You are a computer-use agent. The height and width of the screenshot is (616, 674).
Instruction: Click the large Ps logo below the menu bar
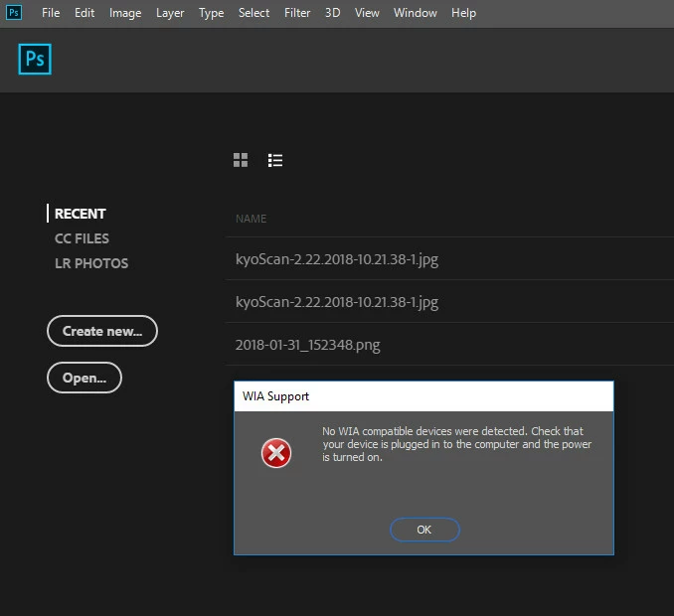coord(35,59)
